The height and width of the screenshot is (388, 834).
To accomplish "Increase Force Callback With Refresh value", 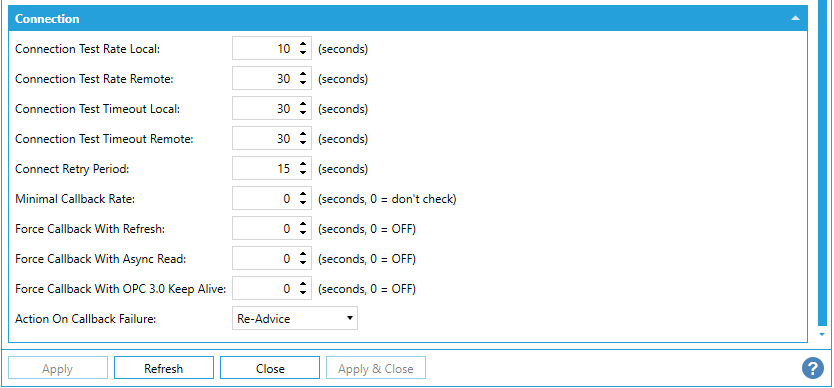I will click(x=303, y=225).
